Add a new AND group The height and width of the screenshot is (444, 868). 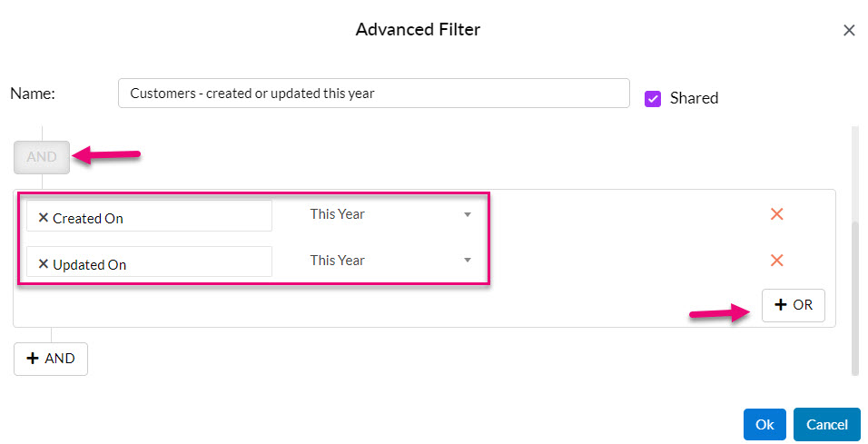click(x=50, y=359)
